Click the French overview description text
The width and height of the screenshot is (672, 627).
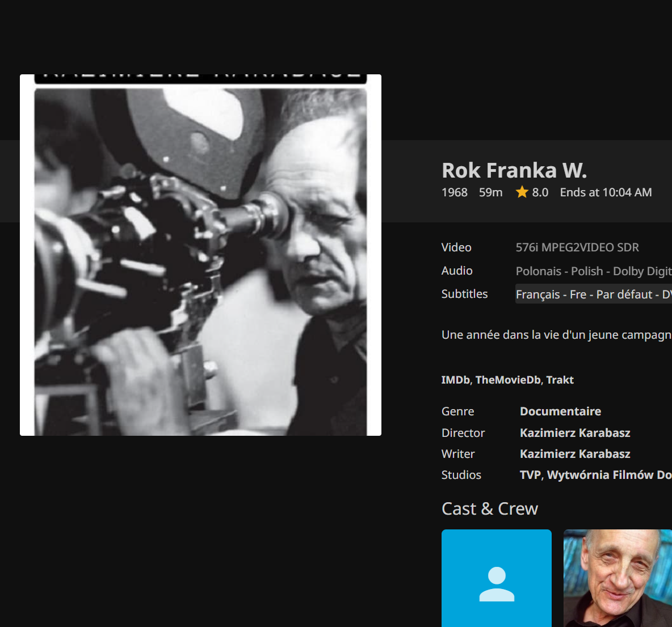(556, 335)
